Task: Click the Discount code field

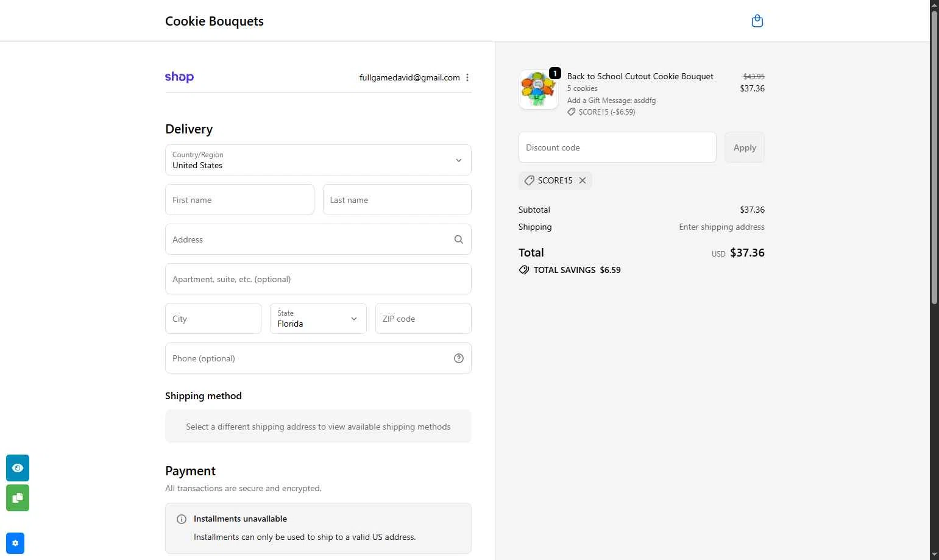Action: pyautogui.click(x=617, y=147)
